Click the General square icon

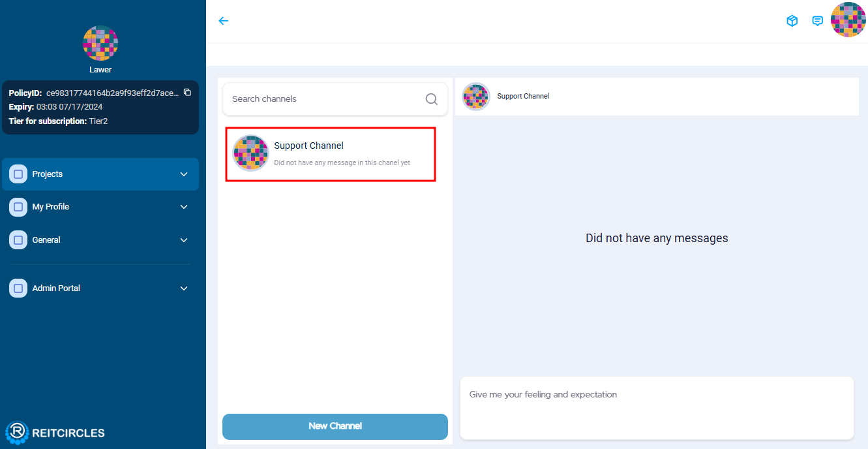[18, 240]
